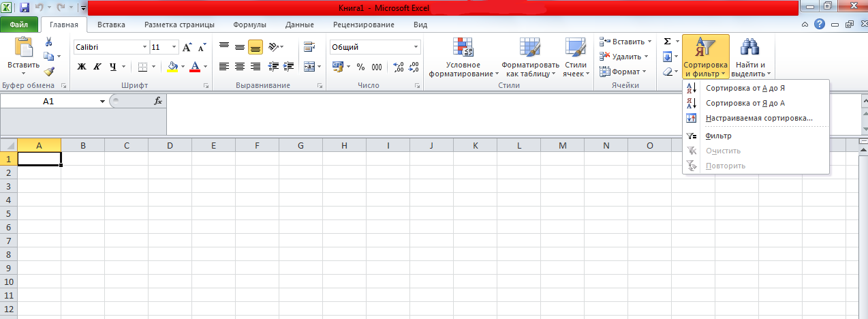Click the Fill down arrow icon

[667, 57]
